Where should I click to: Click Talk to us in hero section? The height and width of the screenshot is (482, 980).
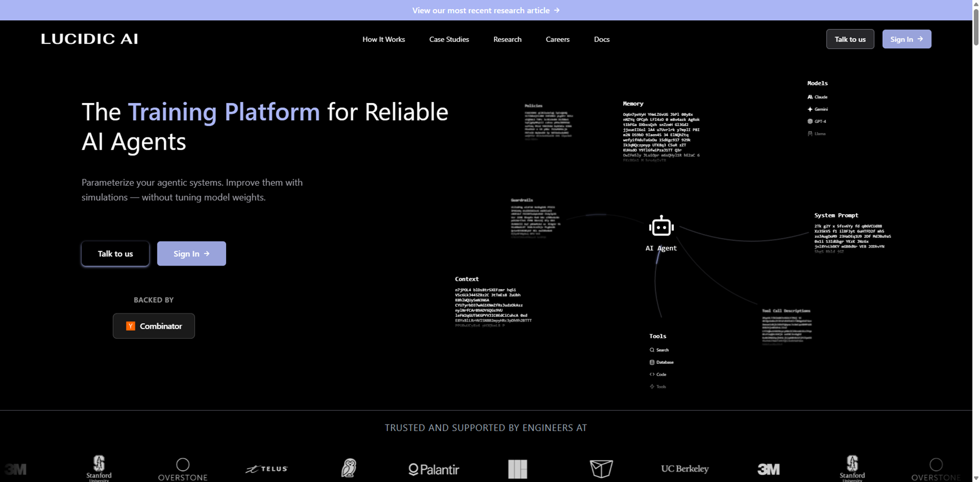[x=116, y=253]
